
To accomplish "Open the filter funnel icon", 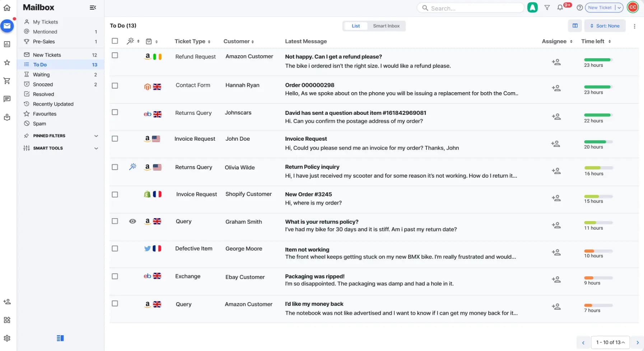I will pos(547,8).
